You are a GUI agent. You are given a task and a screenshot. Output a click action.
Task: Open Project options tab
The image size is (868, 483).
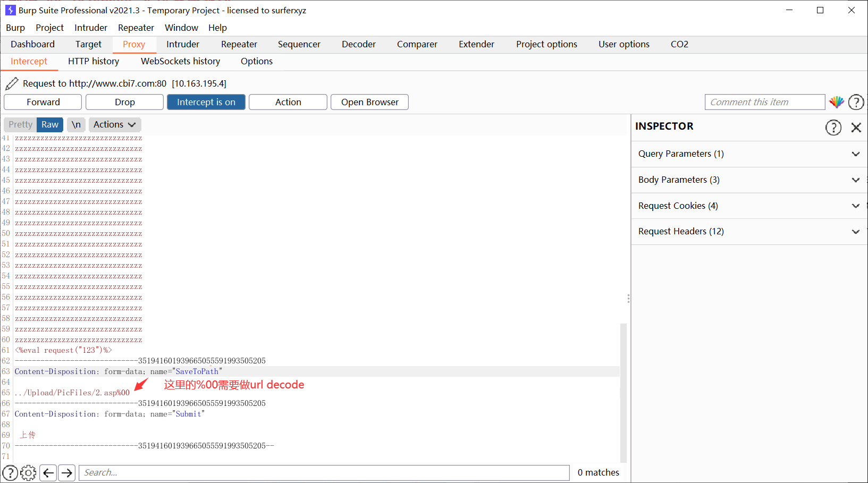[546, 44]
